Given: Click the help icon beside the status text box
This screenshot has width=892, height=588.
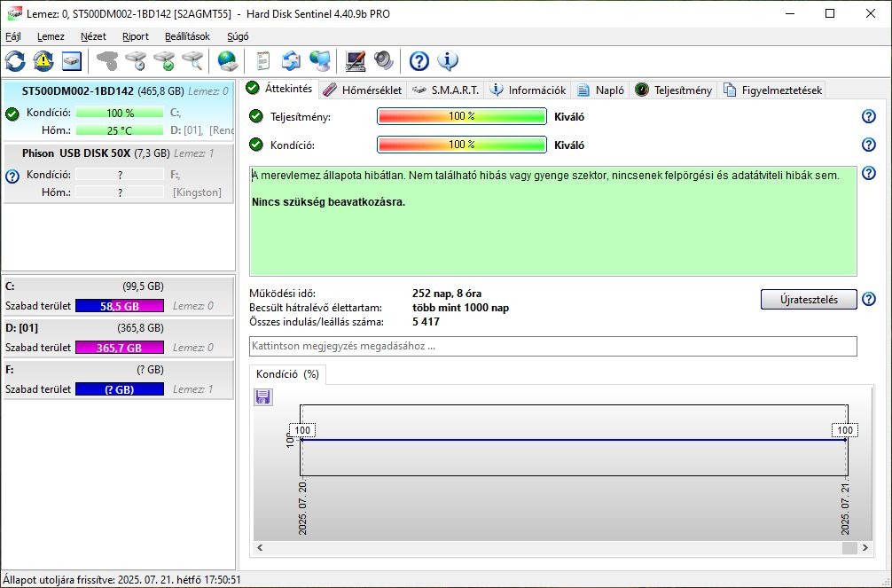Looking at the screenshot, I should [x=869, y=173].
